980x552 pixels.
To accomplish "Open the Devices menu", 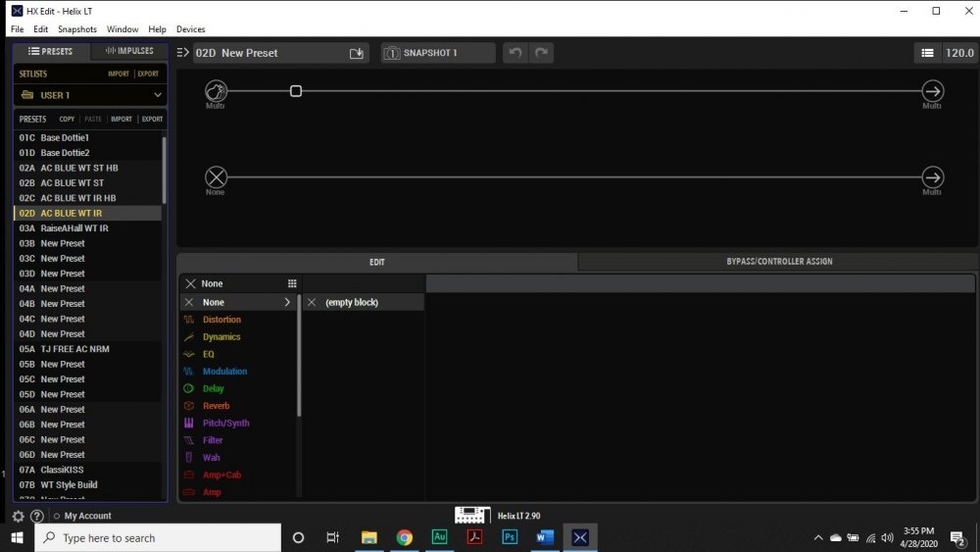I will [x=191, y=28].
